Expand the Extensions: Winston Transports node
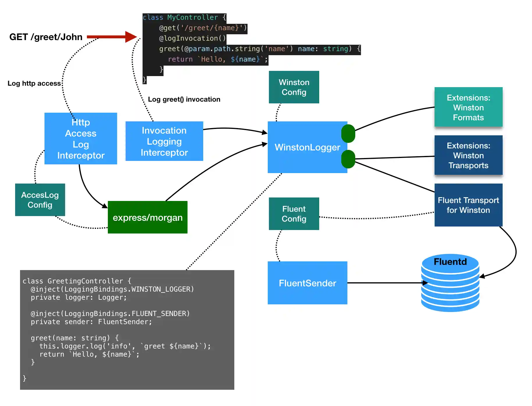532x406 pixels. click(x=468, y=155)
